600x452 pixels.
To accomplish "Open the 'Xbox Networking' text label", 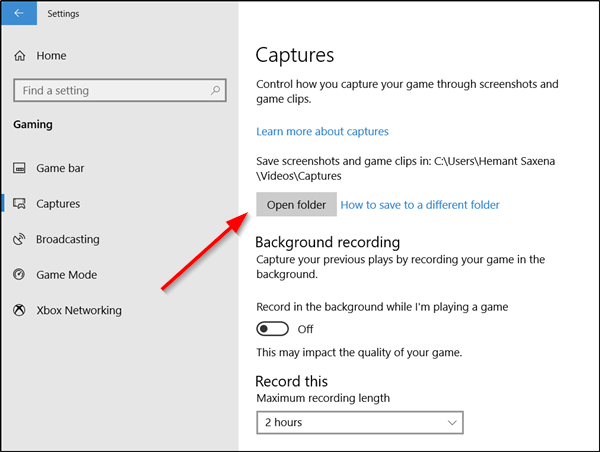I will tap(79, 310).
